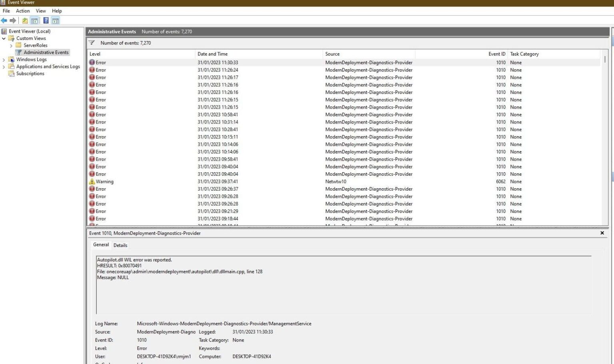
Task: Collapse the Custom Views tree node
Action: point(4,38)
